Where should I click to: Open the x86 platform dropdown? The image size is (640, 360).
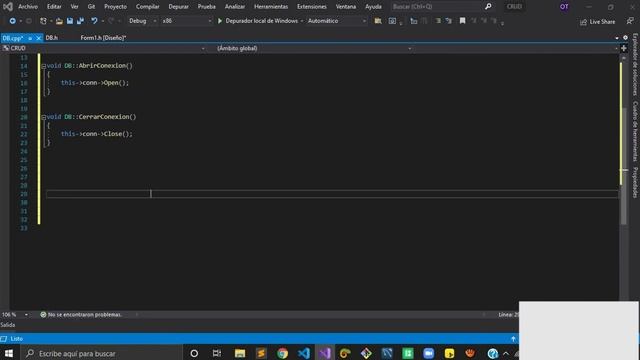pos(187,21)
